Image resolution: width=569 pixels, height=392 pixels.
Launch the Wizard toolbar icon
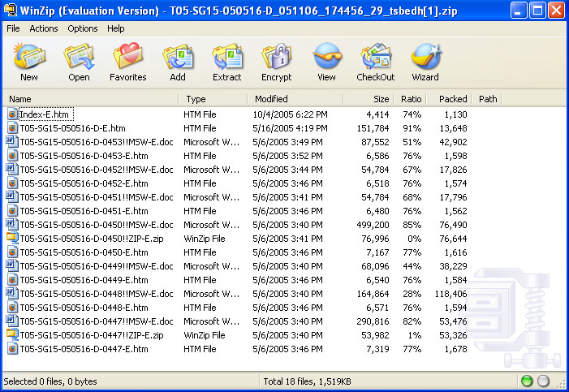pos(425,56)
